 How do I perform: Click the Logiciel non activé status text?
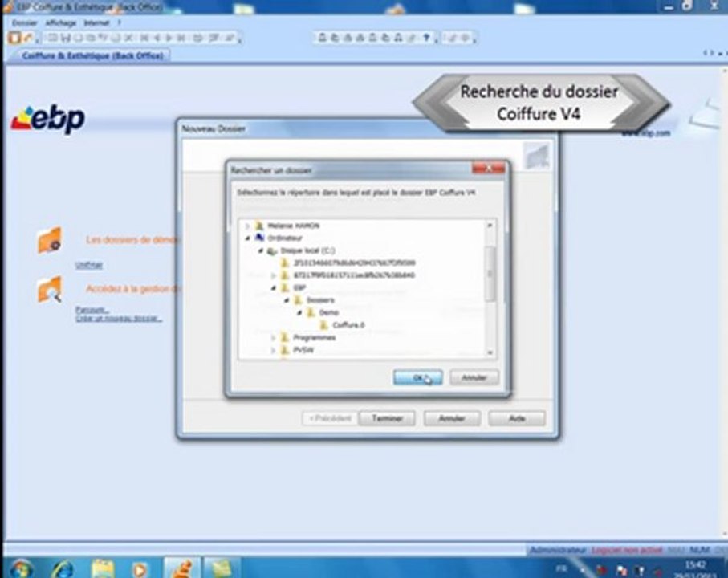627,550
